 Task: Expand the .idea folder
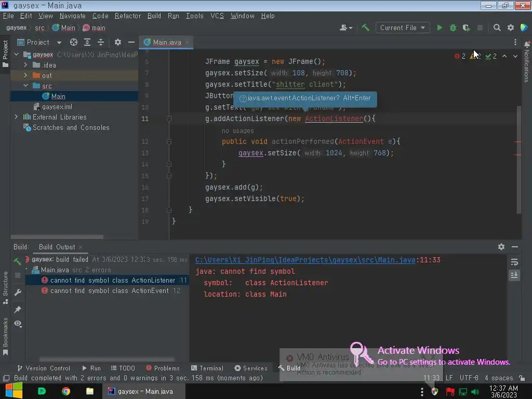[x=25, y=64]
